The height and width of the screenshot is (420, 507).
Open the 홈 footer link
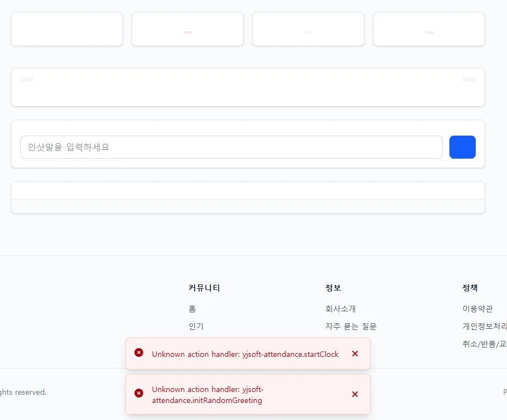[192, 309]
